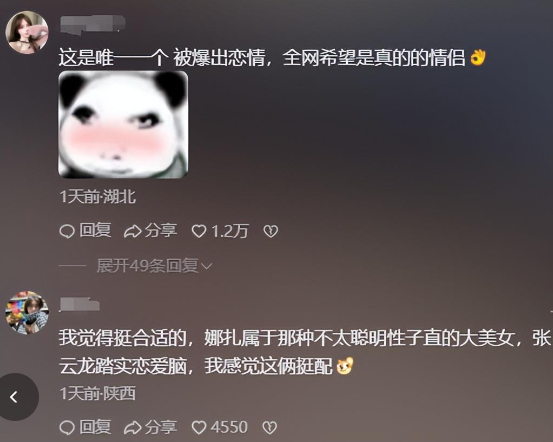Click reply bubble icon on Shaanxi comment
Screen dimensions: 553x442
(67, 428)
